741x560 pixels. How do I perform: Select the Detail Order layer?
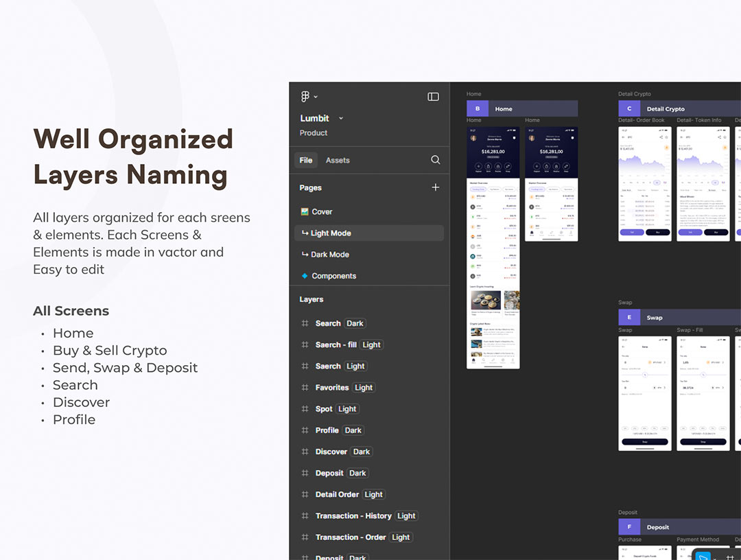point(337,495)
